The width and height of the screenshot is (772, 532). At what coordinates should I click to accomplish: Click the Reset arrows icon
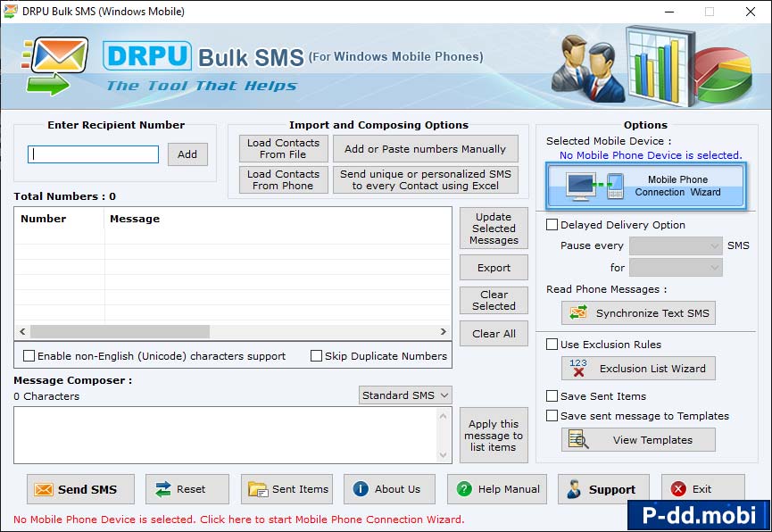[x=163, y=489]
